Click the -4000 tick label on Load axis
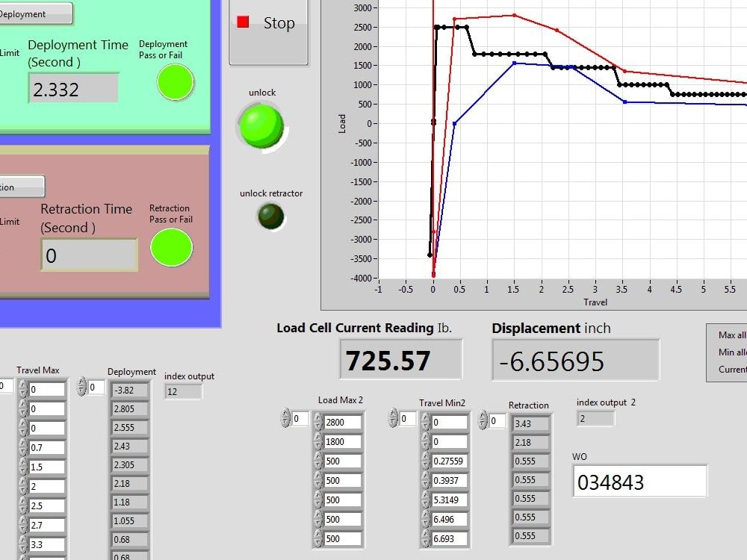The image size is (747, 560). (x=361, y=278)
